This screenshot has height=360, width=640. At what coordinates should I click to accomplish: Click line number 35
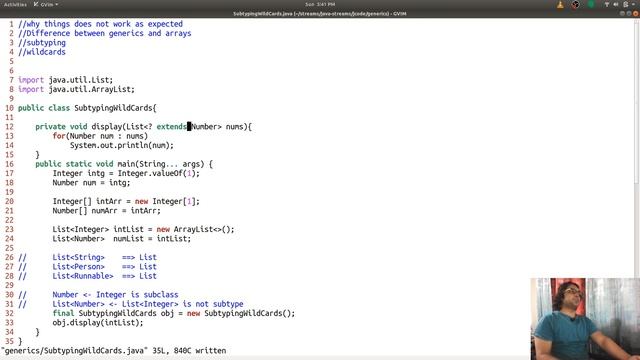point(9,341)
